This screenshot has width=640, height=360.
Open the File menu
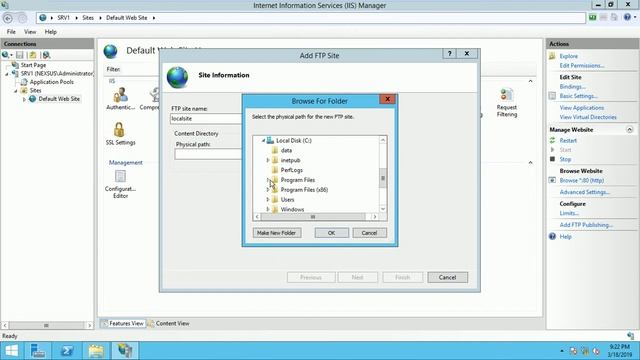(11, 32)
